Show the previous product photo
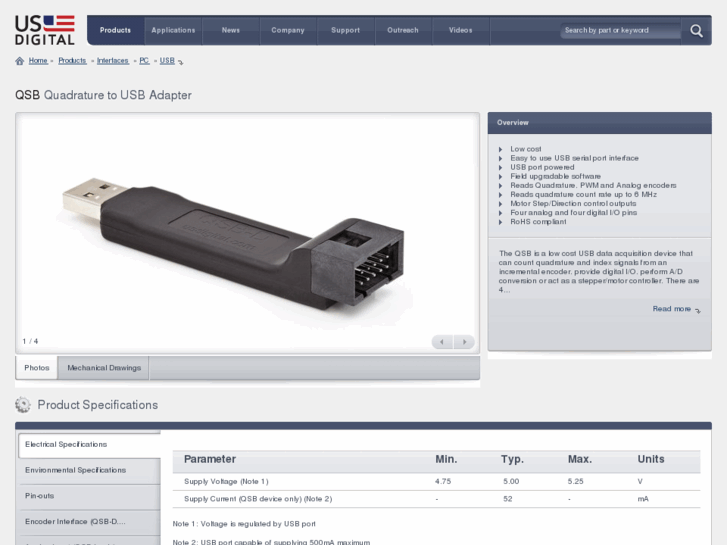Viewport: 727px width, 545px height. coord(442,342)
